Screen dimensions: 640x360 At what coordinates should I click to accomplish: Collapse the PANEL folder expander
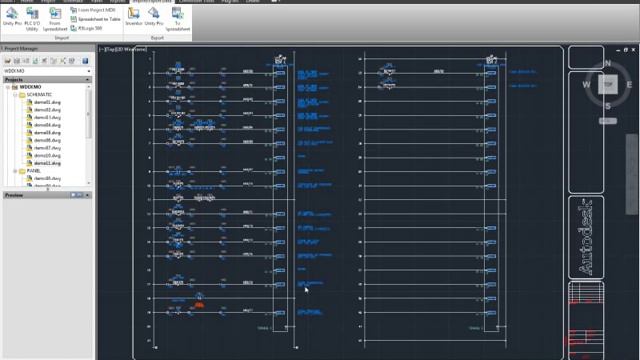click(x=15, y=171)
